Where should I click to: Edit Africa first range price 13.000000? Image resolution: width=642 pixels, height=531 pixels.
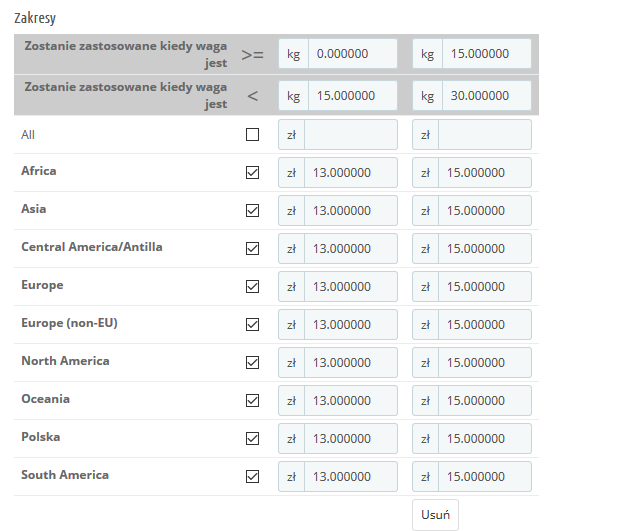pos(350,173)
